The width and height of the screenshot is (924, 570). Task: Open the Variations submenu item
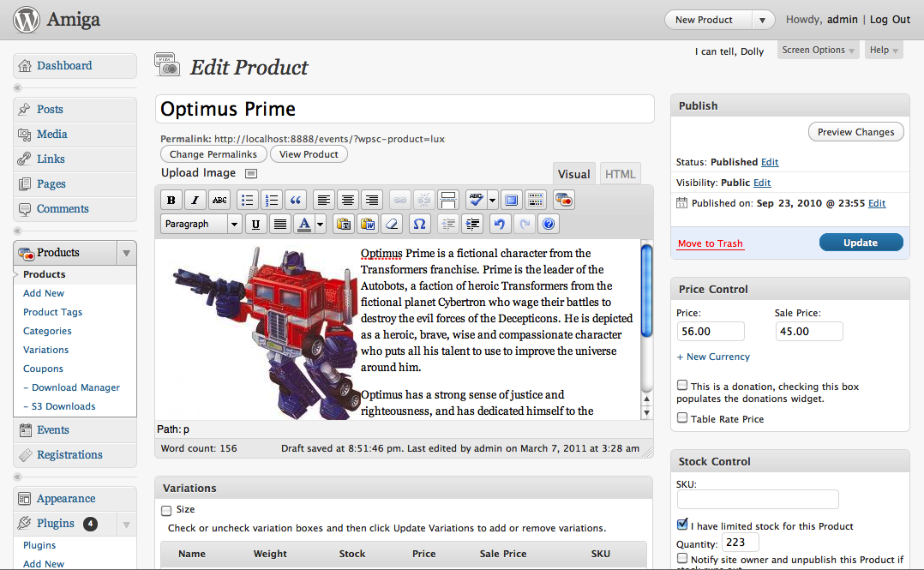(46, 350)
